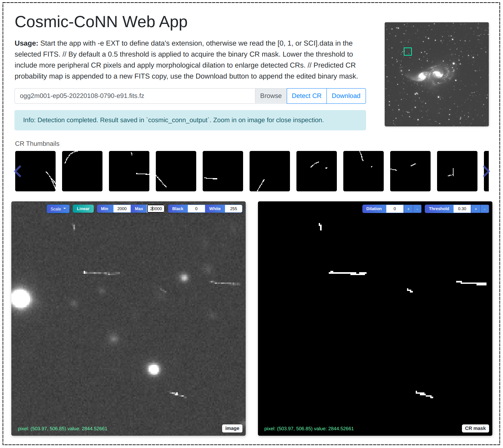Click the Max value field showing 20000

[x=156, y=209]
